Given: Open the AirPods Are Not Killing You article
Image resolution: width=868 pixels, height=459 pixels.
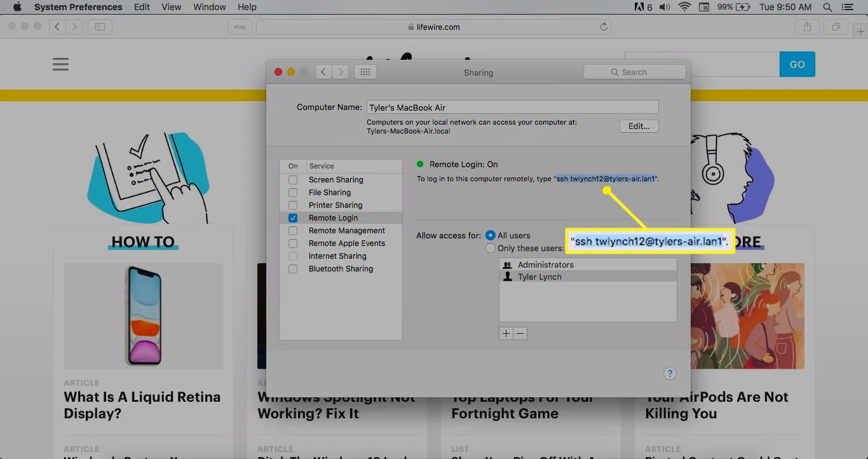Looking at the screenshot, I should click(x=717, y=405).
